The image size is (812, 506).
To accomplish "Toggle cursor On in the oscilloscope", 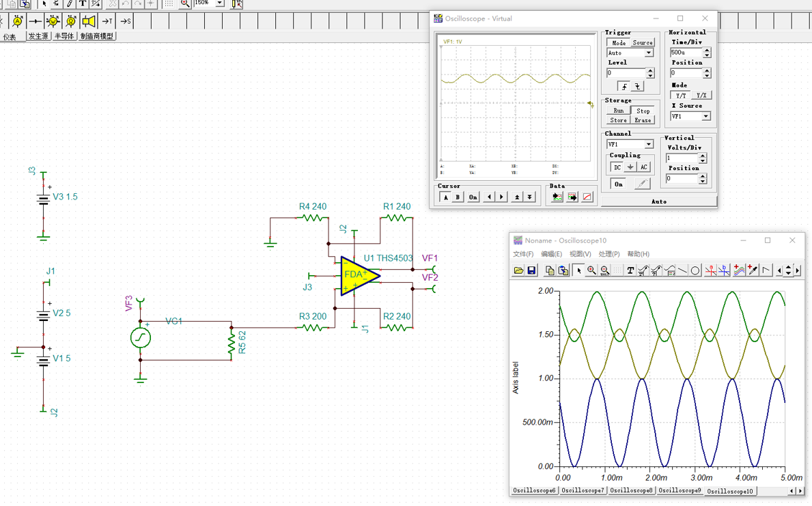I will pyautogui.click(x=473, y=197).
